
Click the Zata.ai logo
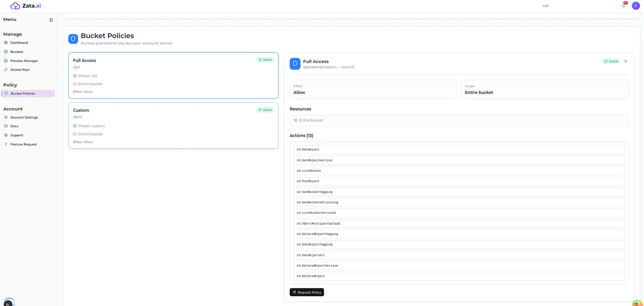25,6
